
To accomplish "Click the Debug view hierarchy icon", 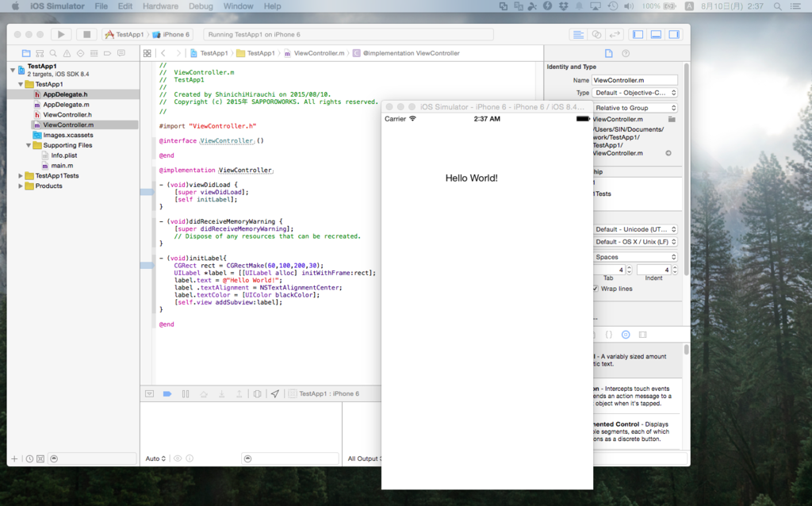I will tap(258, 394).
